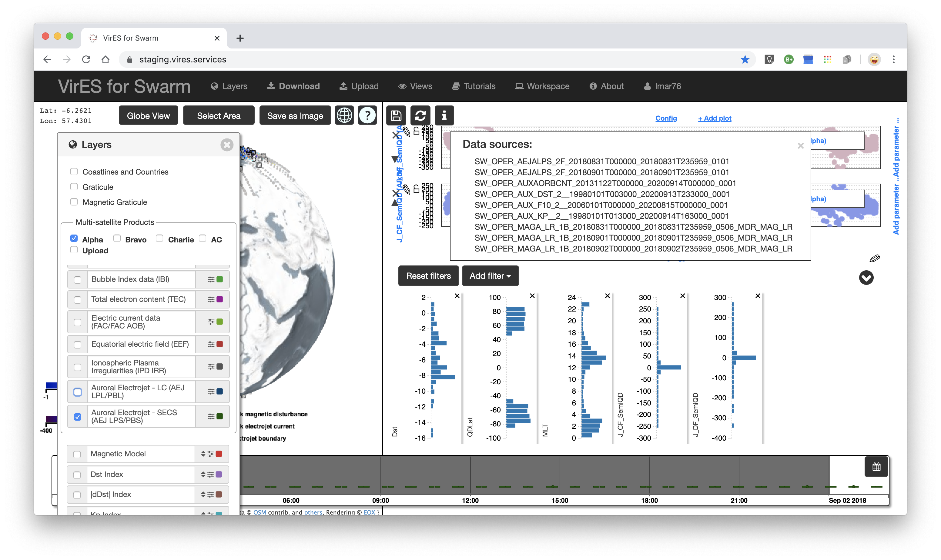This screenshot has width=941, height=560.
Task: Open the Config link above the plots
Action: [x=666, y=118]
